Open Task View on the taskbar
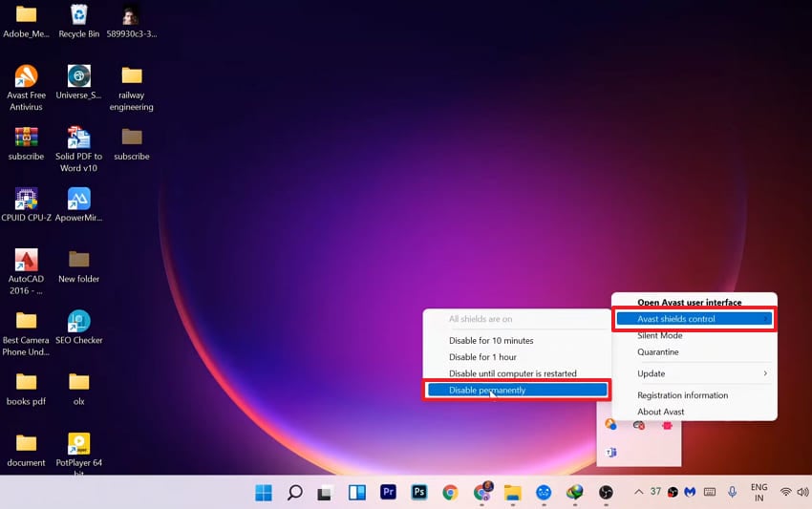Image resolution: width=812 pixels, height=509 pixels. point(325,493)
